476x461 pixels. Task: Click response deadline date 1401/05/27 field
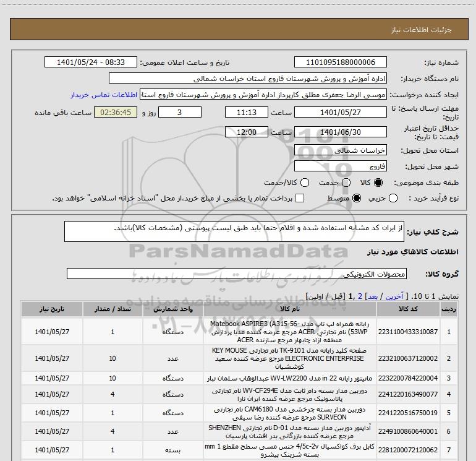pyautogui.click(x=340, y=113)
